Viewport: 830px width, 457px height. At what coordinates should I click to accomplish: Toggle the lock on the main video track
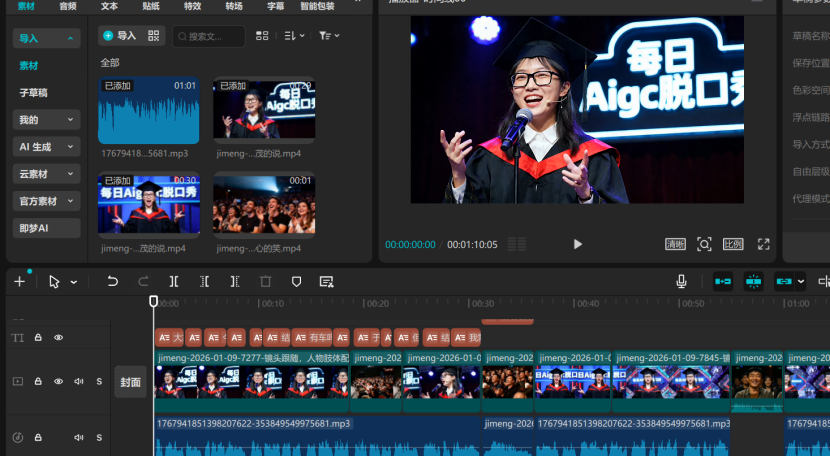38,381
